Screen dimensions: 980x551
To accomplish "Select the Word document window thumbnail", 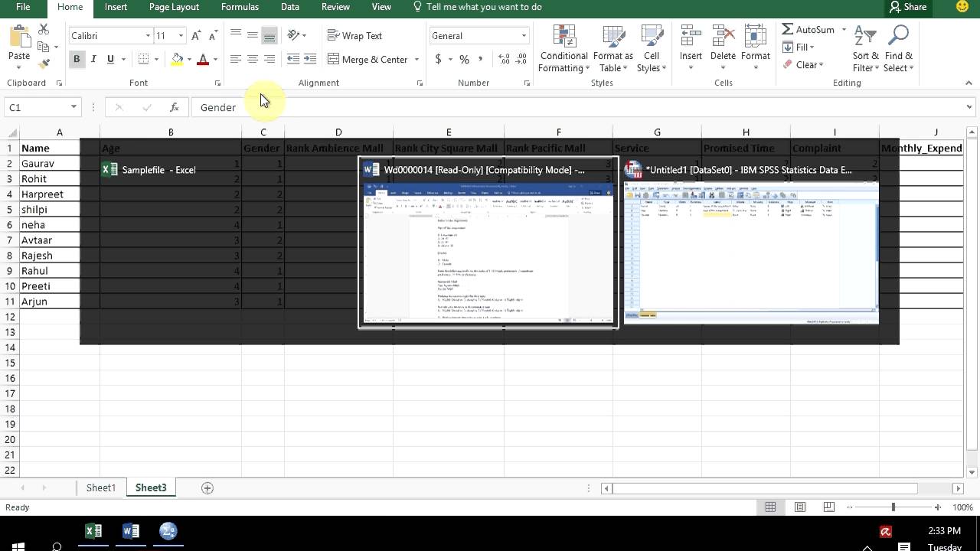I will [488, 243].
